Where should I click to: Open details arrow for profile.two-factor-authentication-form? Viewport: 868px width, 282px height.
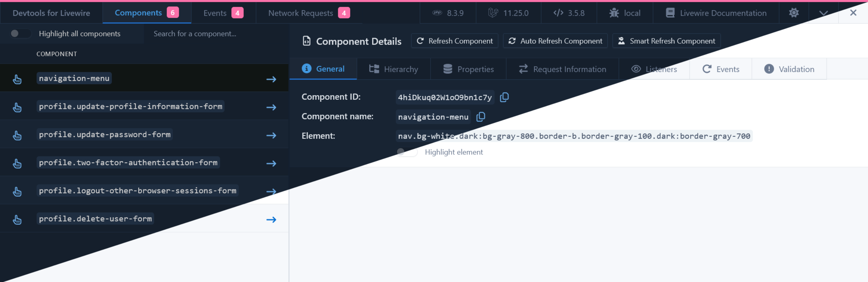click(x=271, y=163)
